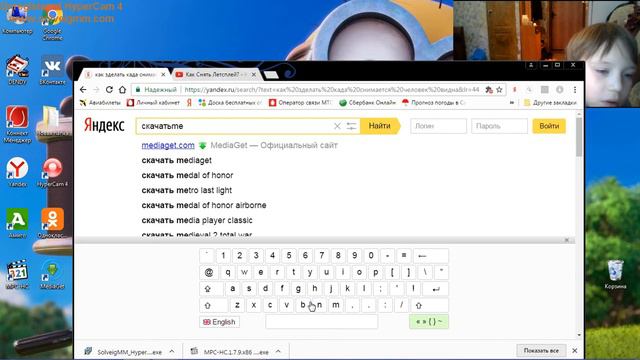Open Оператор связи МТС bookmark

[300, 103]
